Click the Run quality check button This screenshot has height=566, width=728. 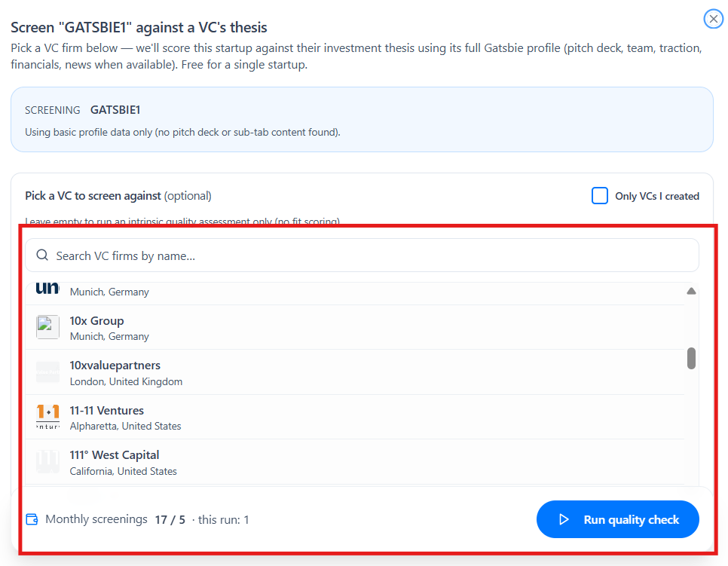tap(617, 519)
